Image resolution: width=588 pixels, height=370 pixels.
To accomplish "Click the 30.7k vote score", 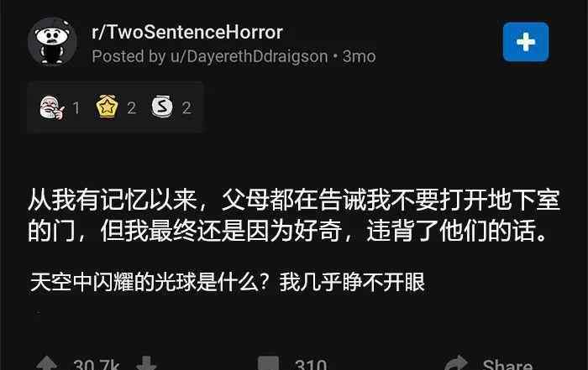I will tap(97, 365).
